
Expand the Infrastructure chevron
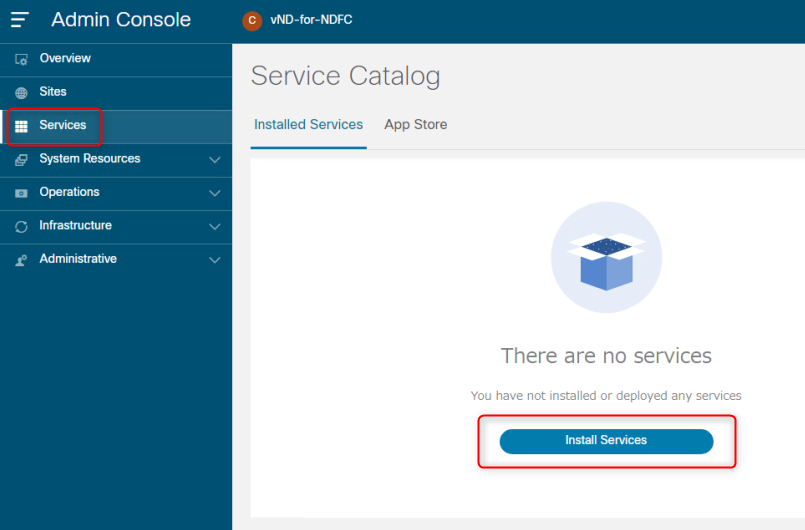click(x=215, y=226)
